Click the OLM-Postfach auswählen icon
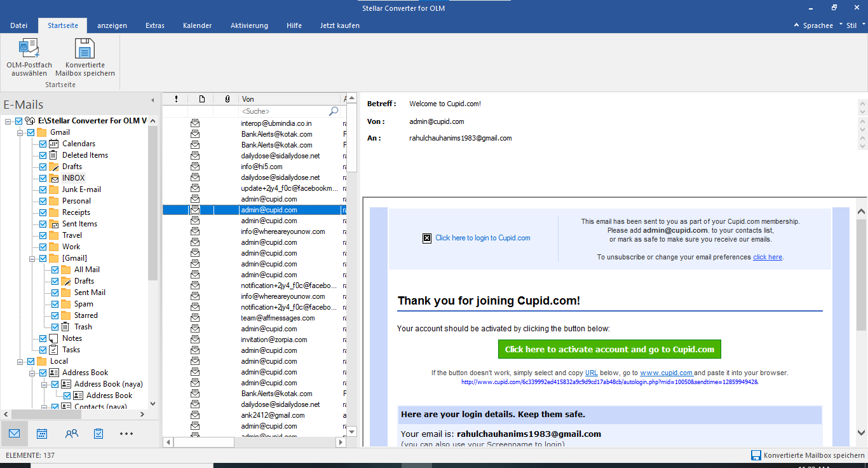The height and width of the screenshot is (468, 868). coord(29,48)
